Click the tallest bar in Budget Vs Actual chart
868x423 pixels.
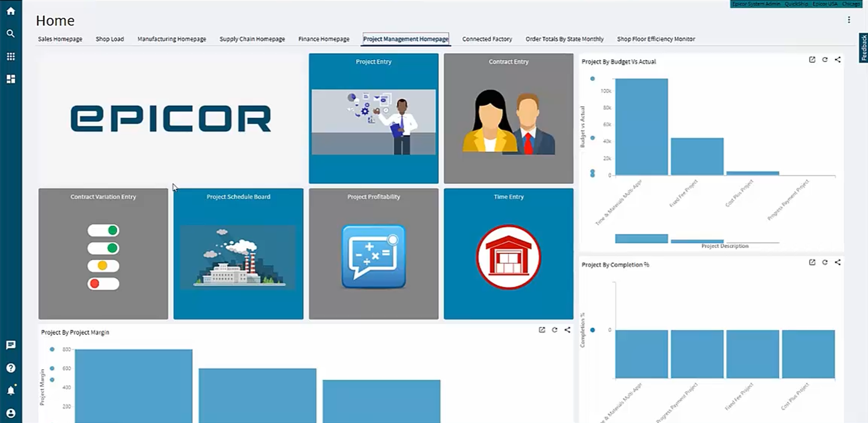(641, 127)
